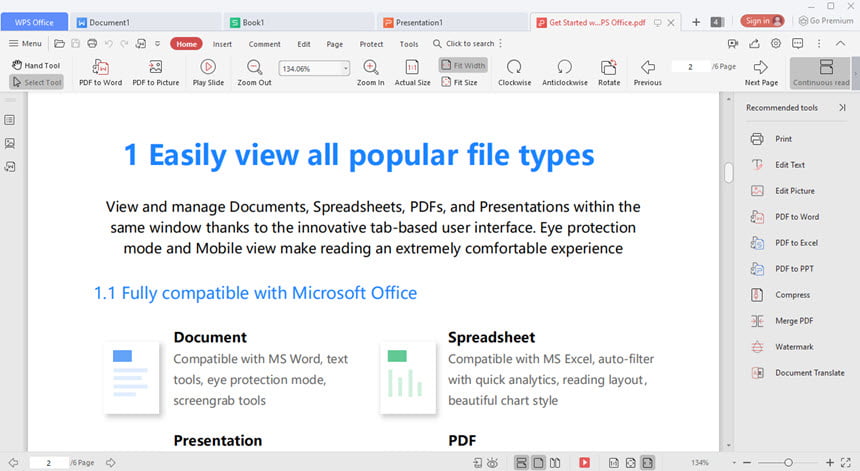Viewport: 860px width, 471px height.
Task: Click the page number field in ribbon
Action: [x=691, y=66]
